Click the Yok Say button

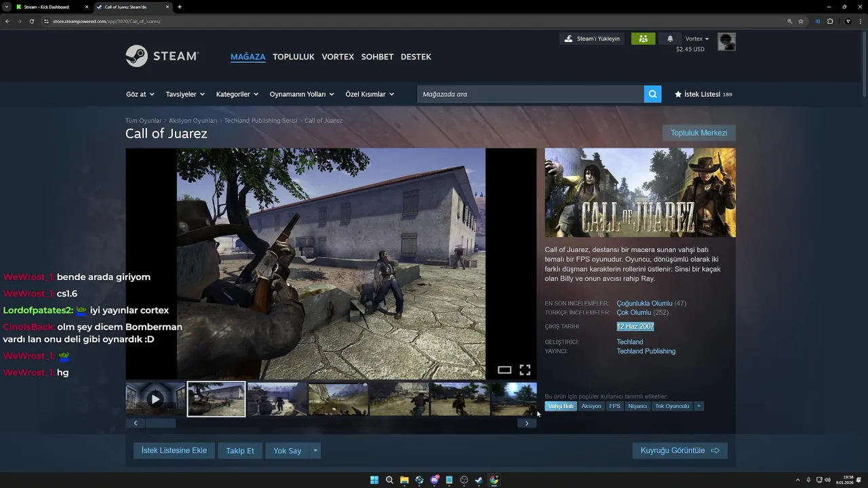tap(288, 451)
